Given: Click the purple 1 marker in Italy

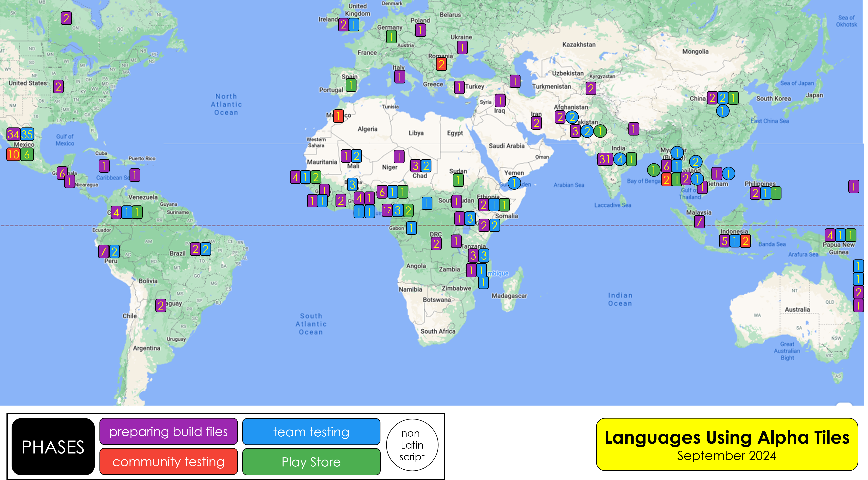Looking at the screenshot, I should (400, 77).
